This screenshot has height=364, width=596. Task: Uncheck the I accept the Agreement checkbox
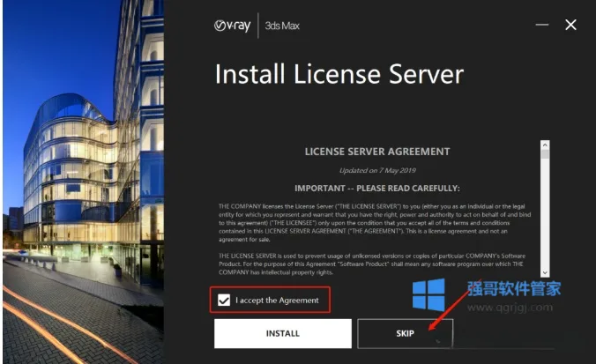pos(224,301)
